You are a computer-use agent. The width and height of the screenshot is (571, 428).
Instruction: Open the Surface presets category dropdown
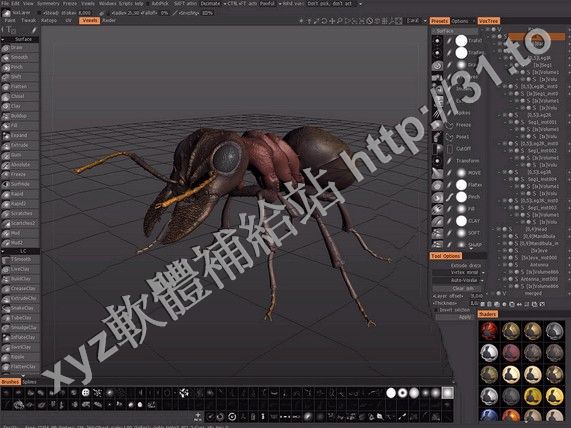point(454,31)
